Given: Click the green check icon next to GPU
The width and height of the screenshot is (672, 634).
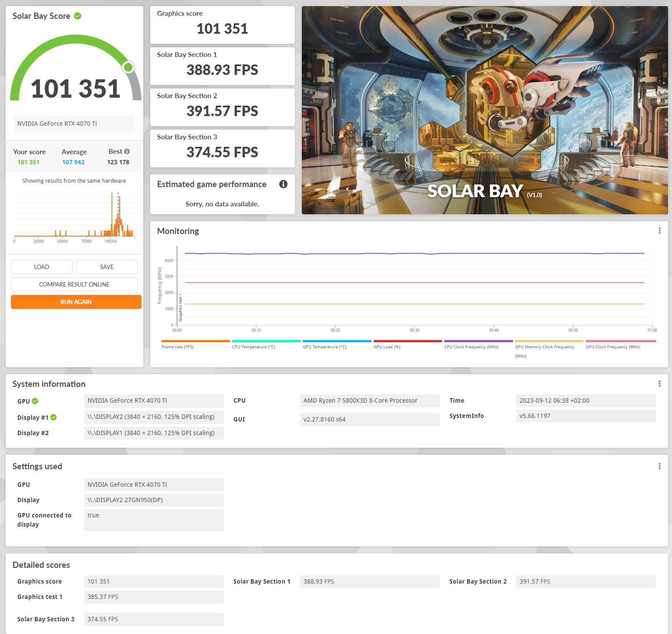Looking at the screenshot, I should pyautogui.click(x=35, y=401).
